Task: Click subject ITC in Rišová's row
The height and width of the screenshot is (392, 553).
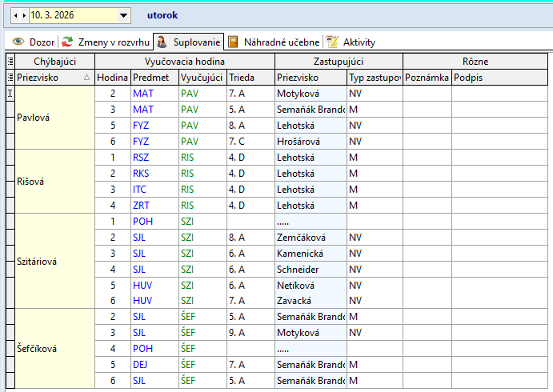Action: 140,189
